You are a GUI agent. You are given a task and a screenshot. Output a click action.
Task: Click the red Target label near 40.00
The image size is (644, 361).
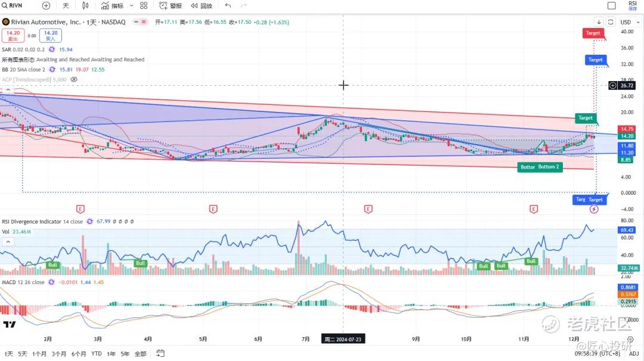click(x=593, y=33)
